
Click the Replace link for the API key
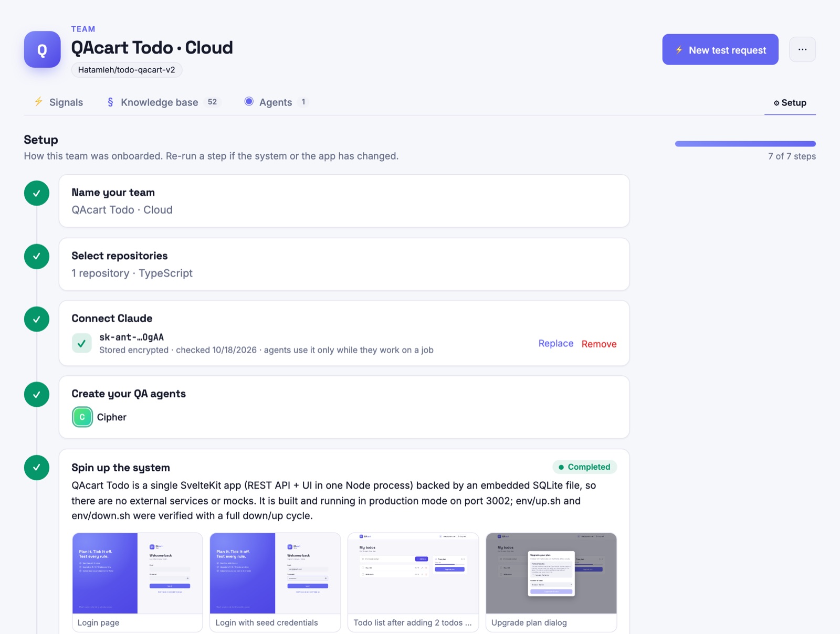[x=555, y=343]
